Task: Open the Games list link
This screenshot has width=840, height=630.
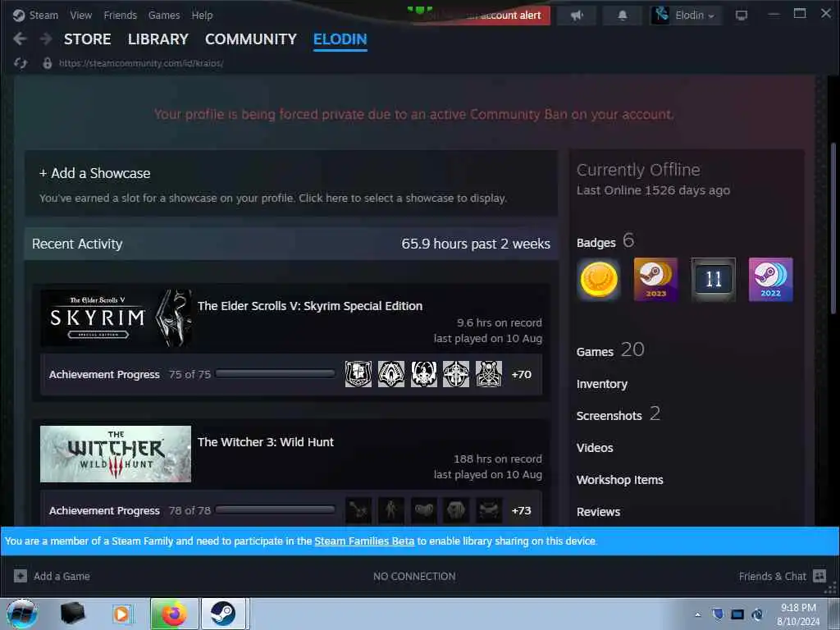Action: pyautogui.click(x=595, y=352)
